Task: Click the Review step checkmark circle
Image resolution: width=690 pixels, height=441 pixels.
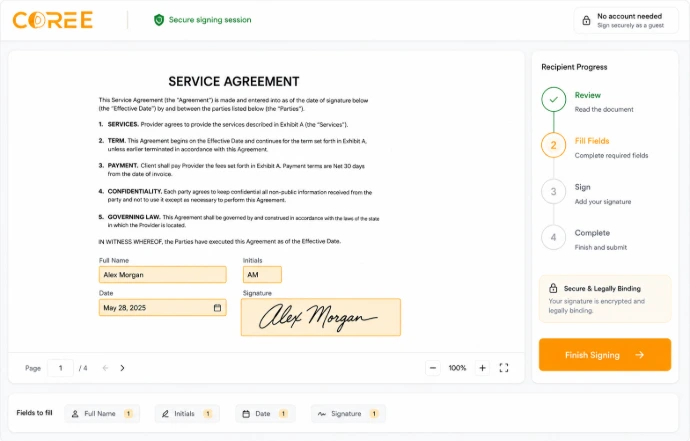Action: click(x=554, y=99)
